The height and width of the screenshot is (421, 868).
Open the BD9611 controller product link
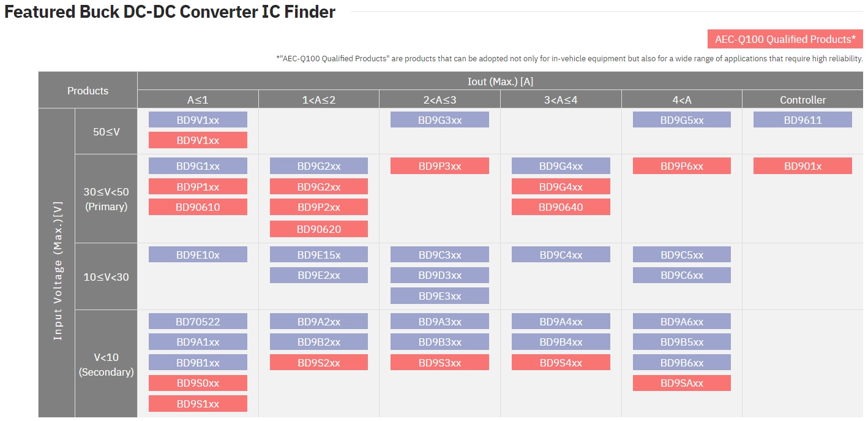point(803,120)
